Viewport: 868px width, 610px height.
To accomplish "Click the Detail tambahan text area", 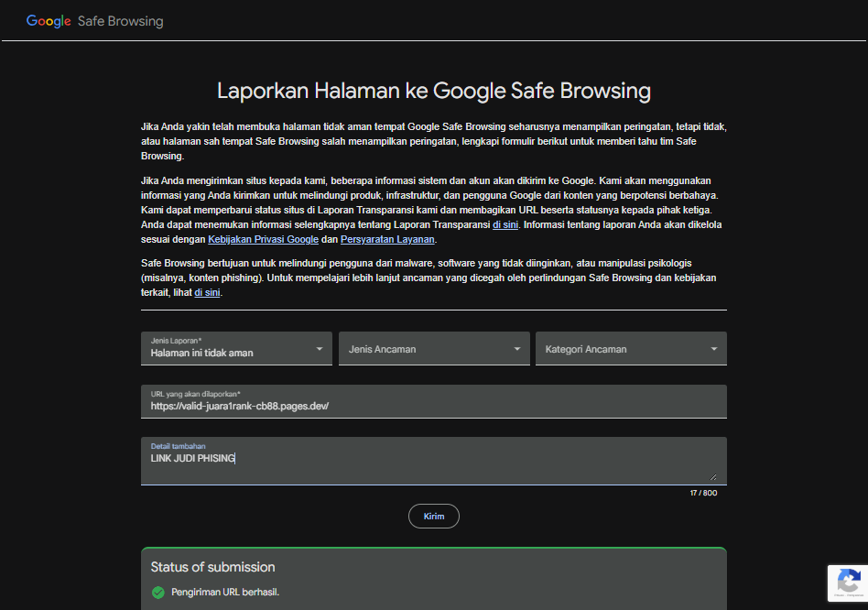I will [434, 461].
